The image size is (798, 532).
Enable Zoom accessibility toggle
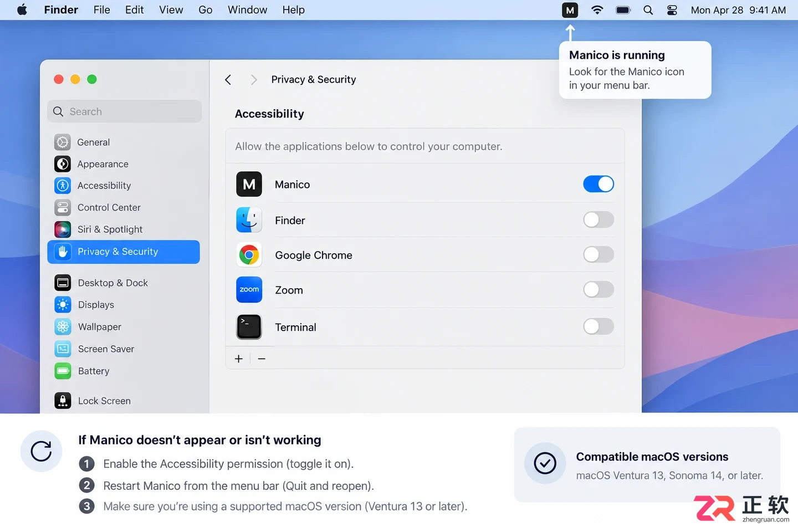598,290
